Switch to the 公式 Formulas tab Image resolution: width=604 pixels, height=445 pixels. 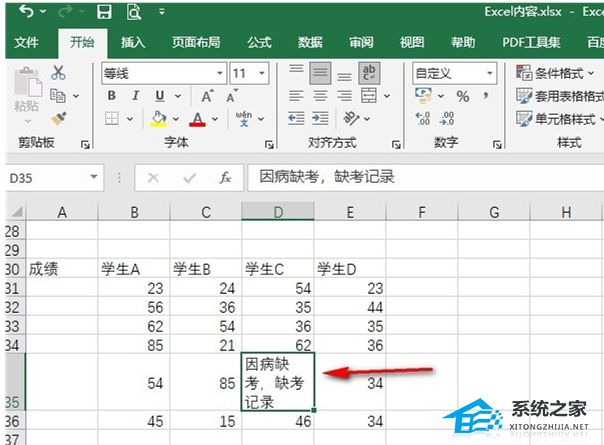[x=259, y=42]
